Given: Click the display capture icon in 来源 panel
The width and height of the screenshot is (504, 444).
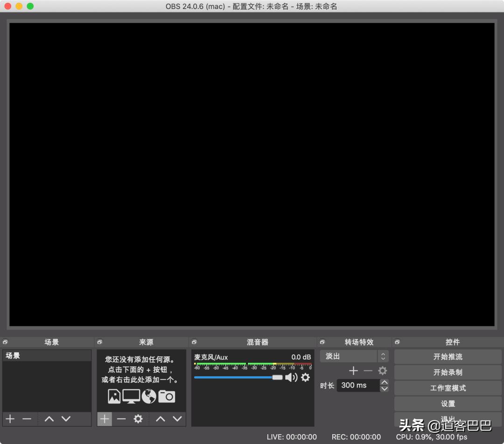Looking at the screenshot, I should pyautogui.click(x=131, y=396).
